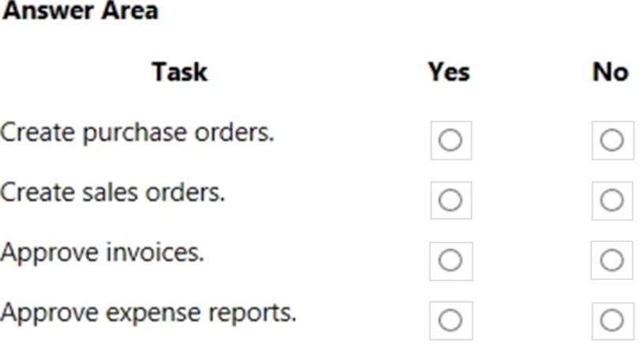The width and height of the screenshot is (644, 351).
Task: Click the 'Approve invoices.' task text
Action: 102,252
